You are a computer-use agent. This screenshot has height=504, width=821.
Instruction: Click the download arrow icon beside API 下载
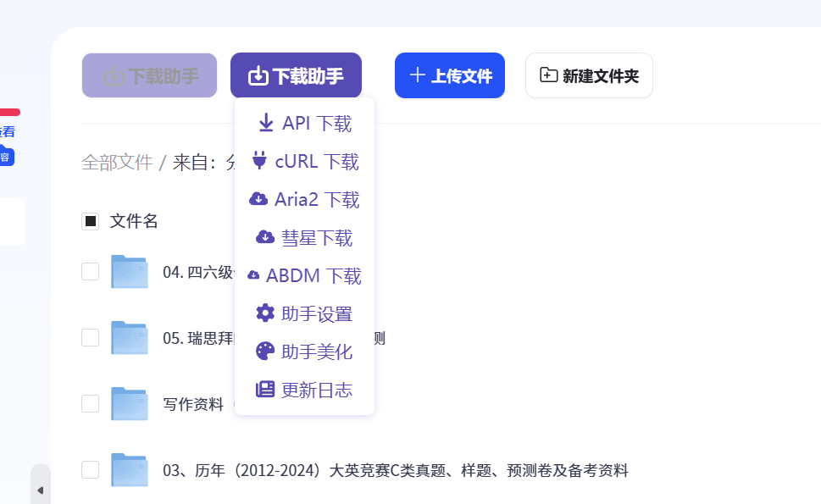[x=266, y=124]
